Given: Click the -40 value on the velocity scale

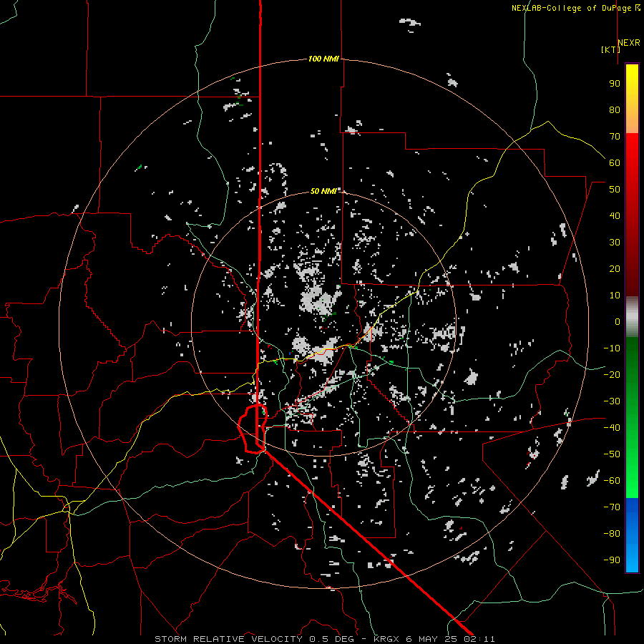Looking at the screenshot, I should pos(612,428).
